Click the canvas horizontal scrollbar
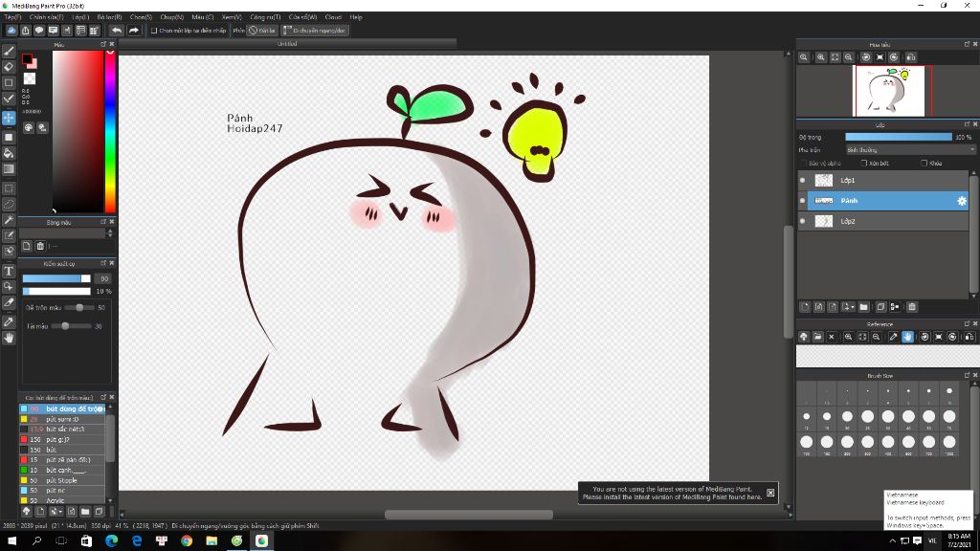Screen dimensions: 980x551 click(469, 515)
